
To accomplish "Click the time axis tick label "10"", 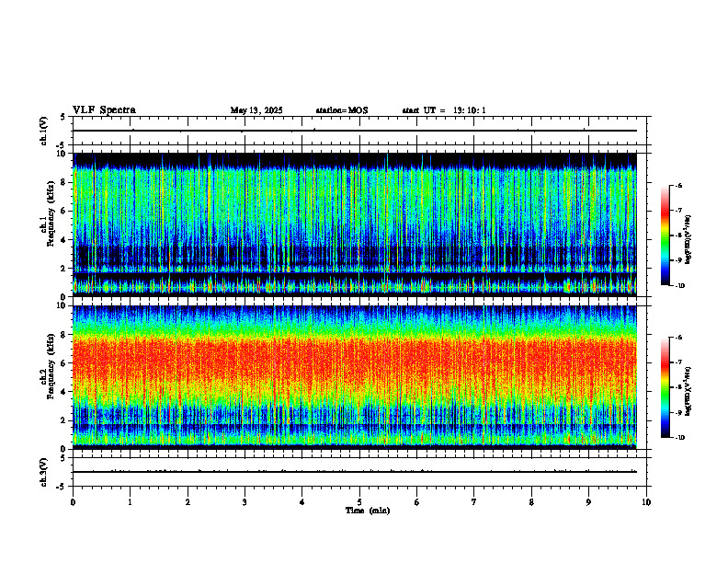I will point(646,502).
